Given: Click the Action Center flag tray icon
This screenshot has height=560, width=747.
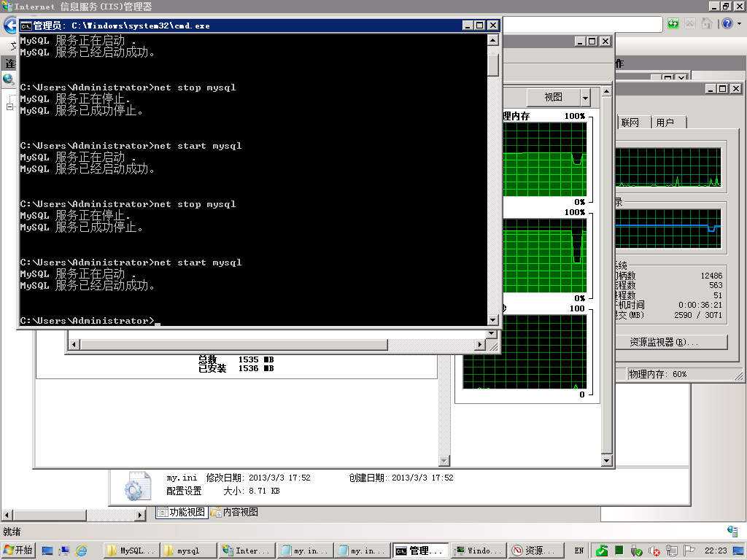Looking at the screenshot, I should [689, 551].
